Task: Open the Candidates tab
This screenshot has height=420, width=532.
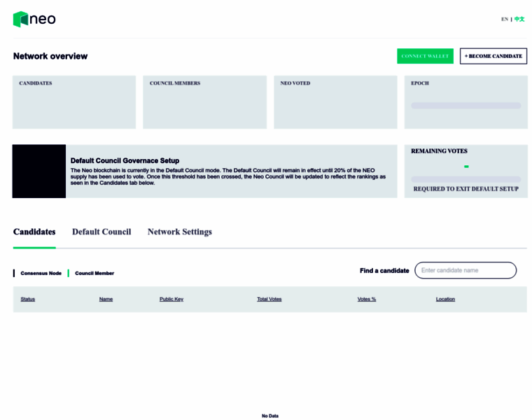Action: (34, 232)
